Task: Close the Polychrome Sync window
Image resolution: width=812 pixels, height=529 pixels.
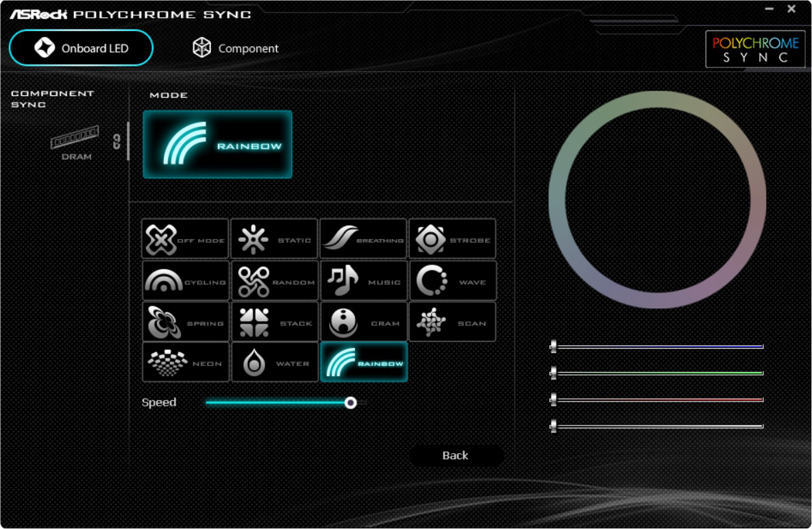Action: (x=791, y=9)
